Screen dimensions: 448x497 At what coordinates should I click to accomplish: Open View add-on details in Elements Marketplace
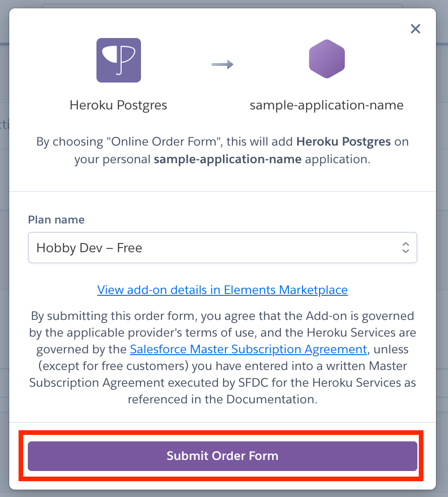pos(222,290)
